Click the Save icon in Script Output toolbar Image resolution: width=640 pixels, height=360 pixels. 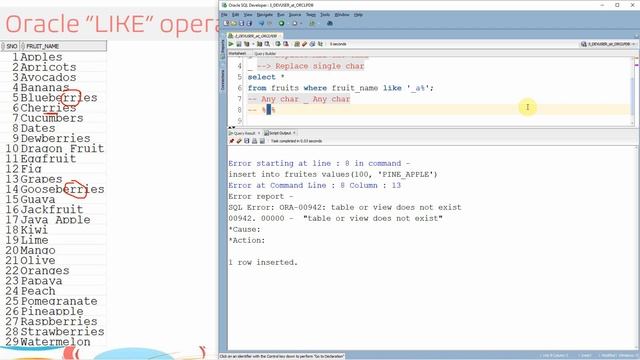[247, 141]
